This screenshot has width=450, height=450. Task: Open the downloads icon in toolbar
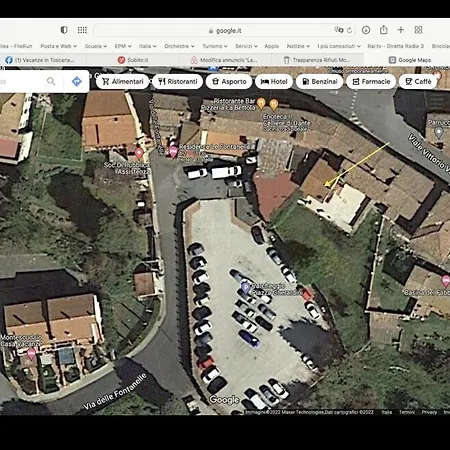point(366,30)
